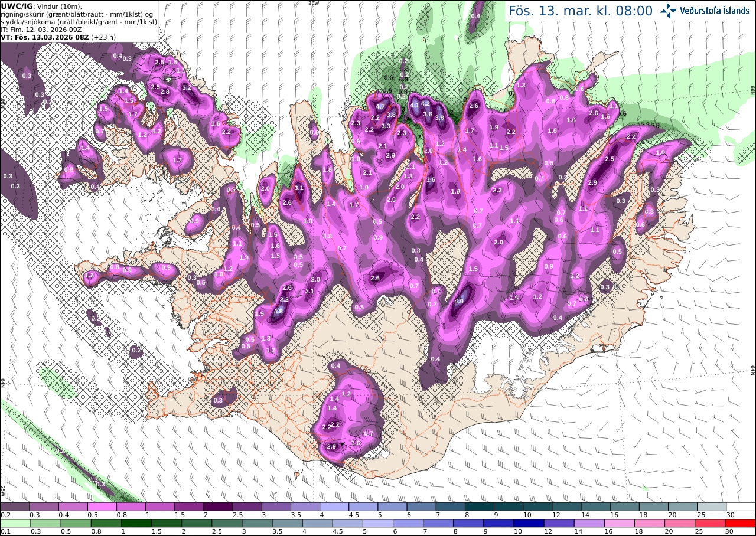Click the 3.1 snowfall value on the map
Image resolution: width=756 pixels, height=536 pixels.
point(299,188)
